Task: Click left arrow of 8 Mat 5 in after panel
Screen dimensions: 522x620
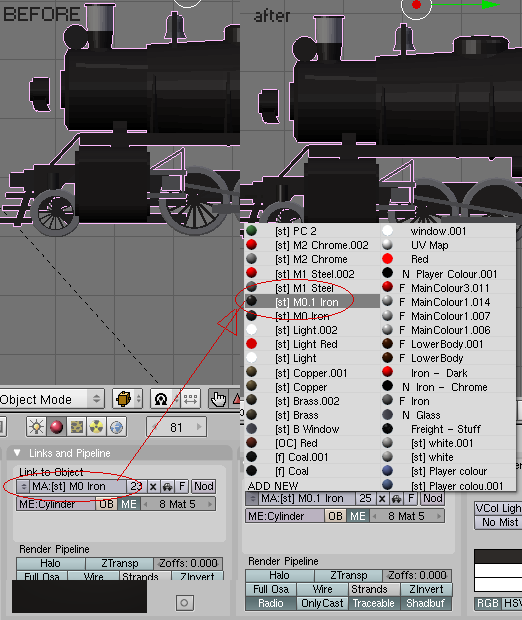Action: point(375,516)
